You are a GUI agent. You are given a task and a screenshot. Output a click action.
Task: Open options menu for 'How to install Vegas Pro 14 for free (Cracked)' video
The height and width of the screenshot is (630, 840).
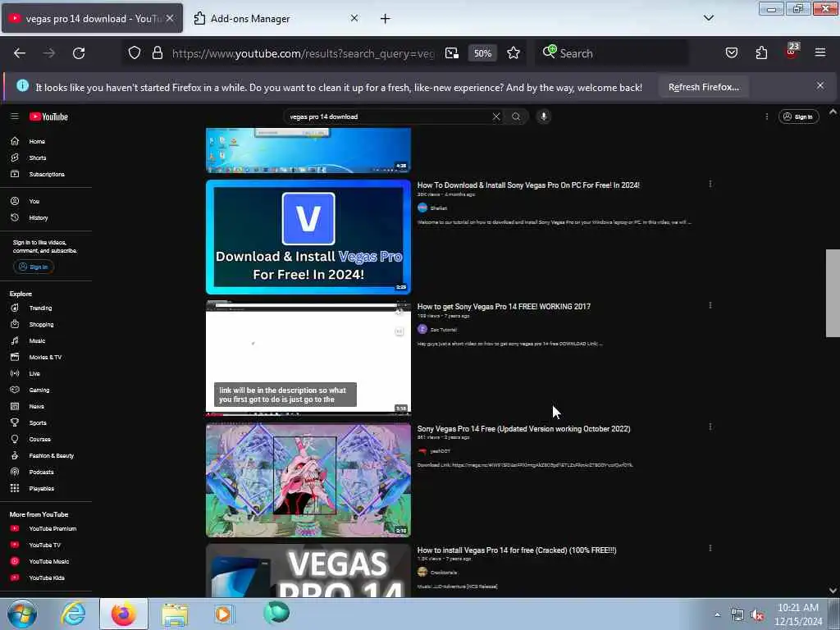(x=710, y=548)
